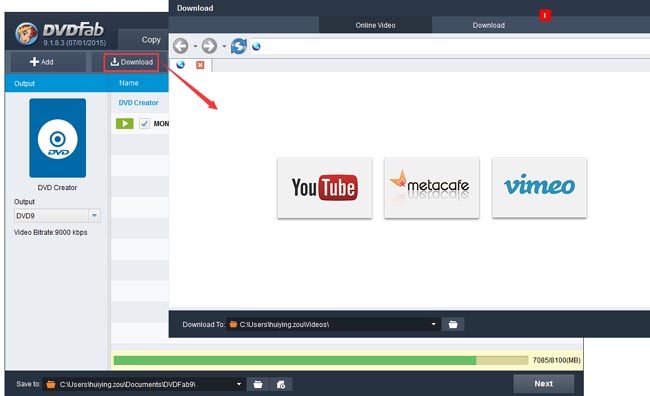This screenshot has height=396, width=650.
Task: Open the Copy tab in DVDFab
Action: tap(151, 40)
